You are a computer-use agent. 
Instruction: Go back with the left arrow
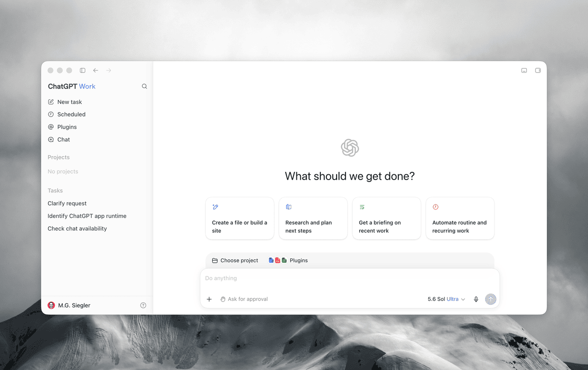pos(96,70)
